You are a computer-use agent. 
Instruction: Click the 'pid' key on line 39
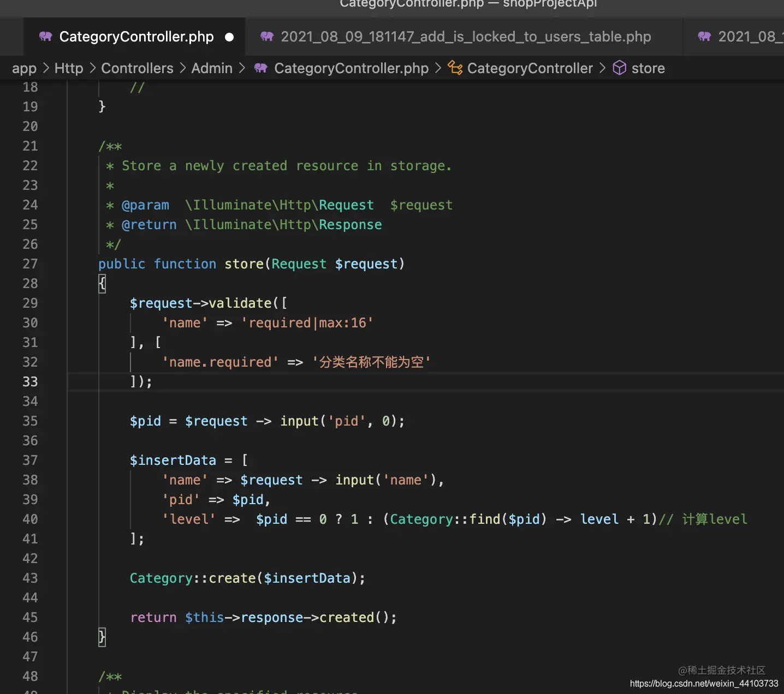click(181, 500)
